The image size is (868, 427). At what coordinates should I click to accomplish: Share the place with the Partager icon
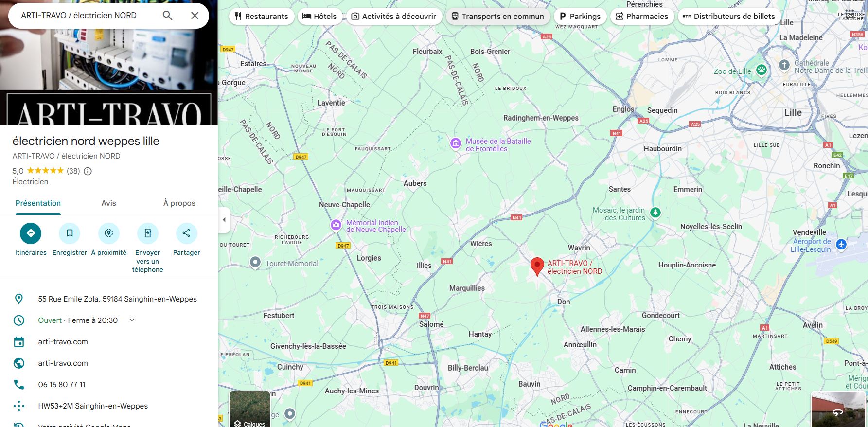[186, 233]
